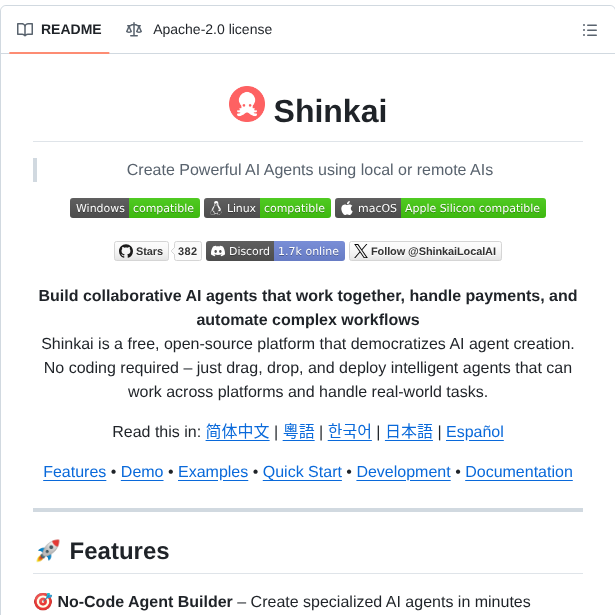Jump to Examples link
This screenshot has height=615, width=615.
213,472
